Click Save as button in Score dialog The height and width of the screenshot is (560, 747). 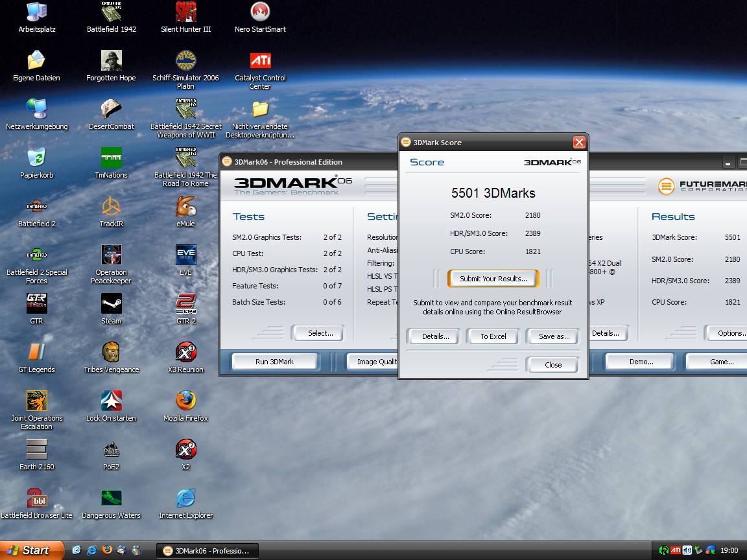point(554,336)
